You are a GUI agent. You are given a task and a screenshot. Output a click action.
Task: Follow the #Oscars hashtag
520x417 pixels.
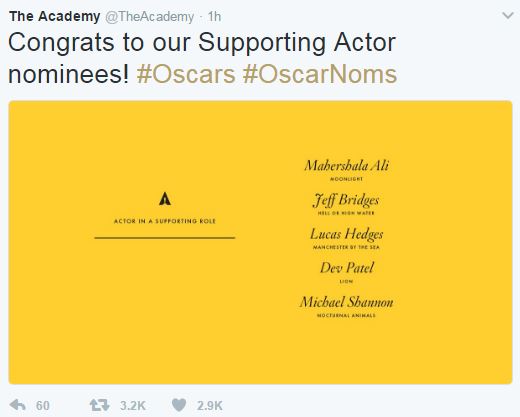(186, 74)
